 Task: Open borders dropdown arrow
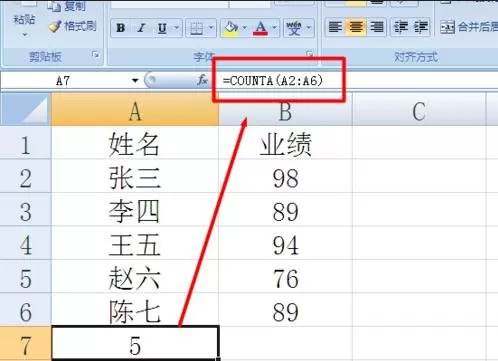211,28
